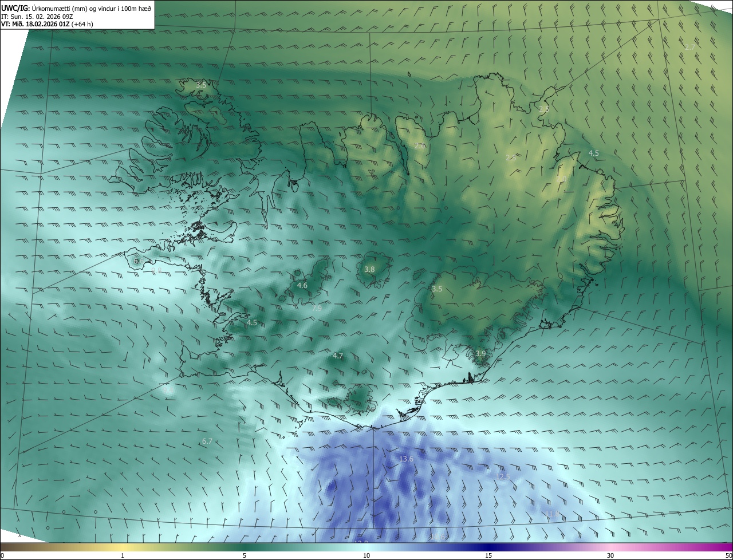Click the title text "Úrkomumætti (mm) og vindur í 100m hæð"
This screenshot has height=560, width=733.
point(92,8)
